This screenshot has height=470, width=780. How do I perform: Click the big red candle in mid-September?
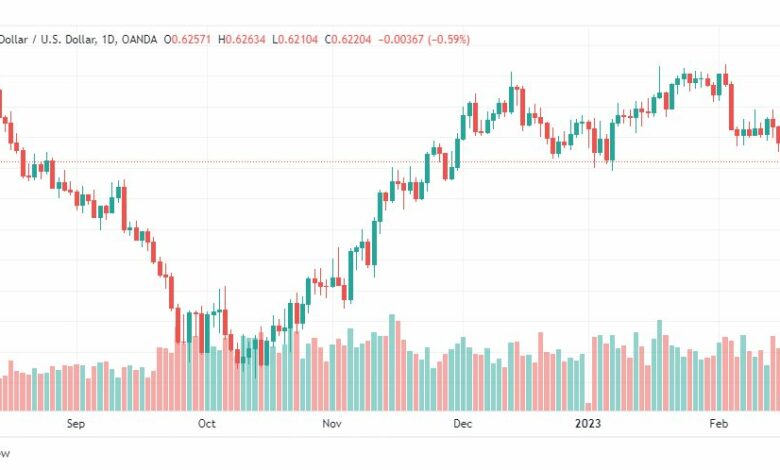(x=124, y=208)
